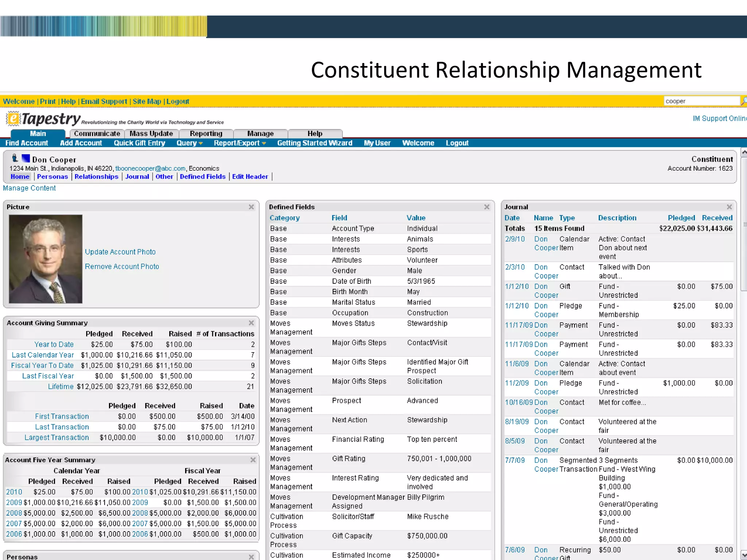This screenshot has width=747, height=560.
Task: Click the tboonecooper@abc.com email link
Action: point(150,168)
